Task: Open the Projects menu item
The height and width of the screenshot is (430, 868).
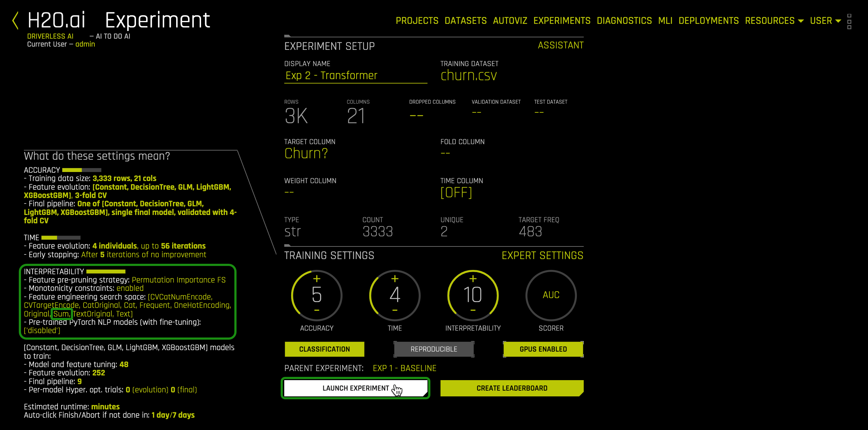Action: tap(417, 21)
